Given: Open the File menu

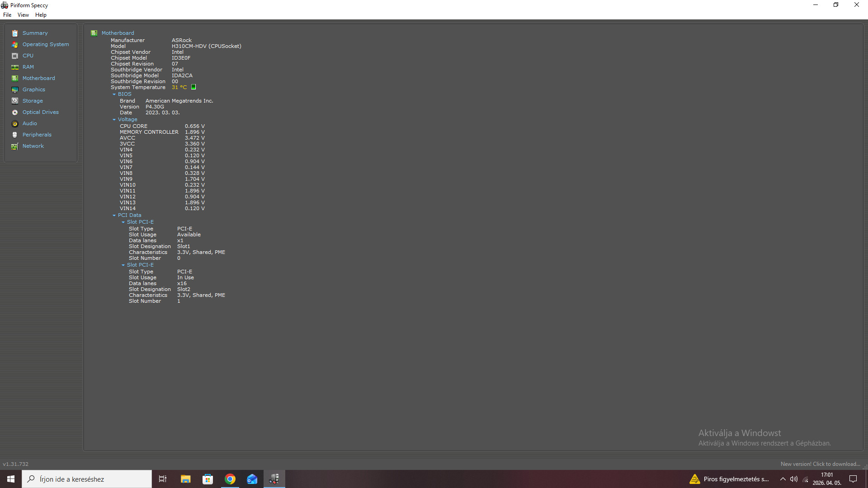Looking at the screenshot, I should (7, 15).
